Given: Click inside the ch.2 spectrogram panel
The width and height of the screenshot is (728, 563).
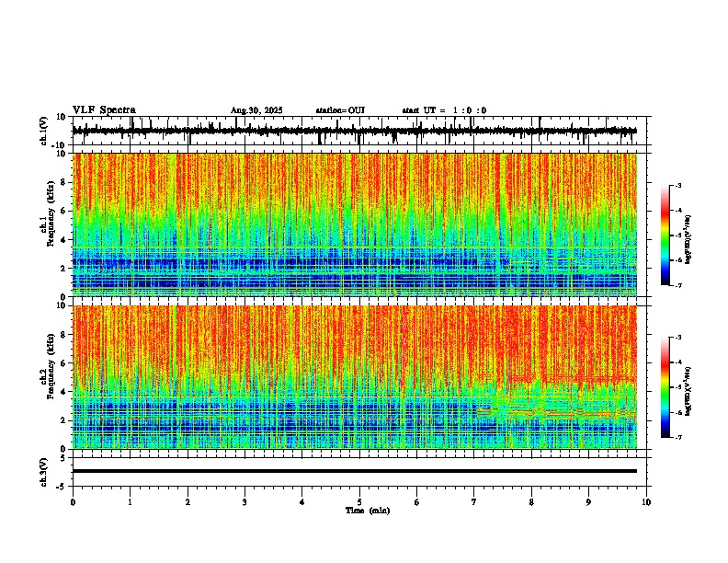Looking at the screenshot, I should [x=355, y=377].
